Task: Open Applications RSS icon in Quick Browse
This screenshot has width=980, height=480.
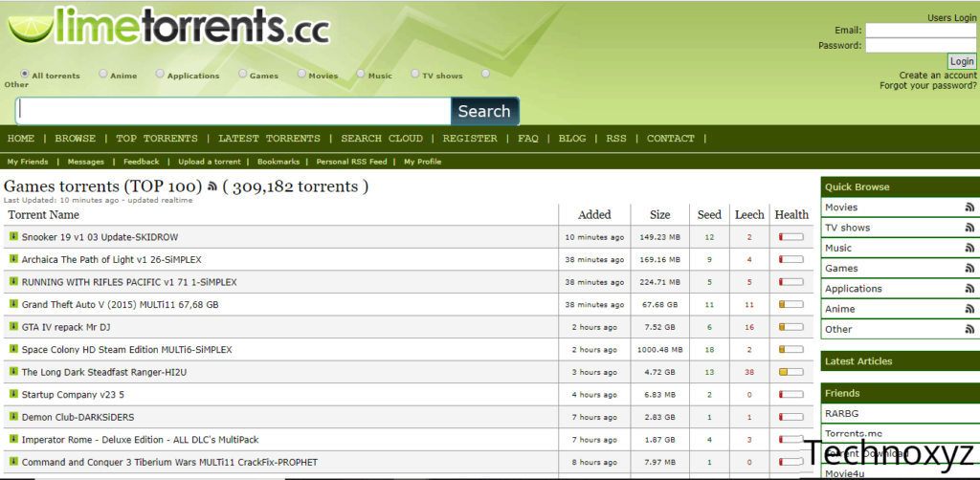Action: point(969,289)
